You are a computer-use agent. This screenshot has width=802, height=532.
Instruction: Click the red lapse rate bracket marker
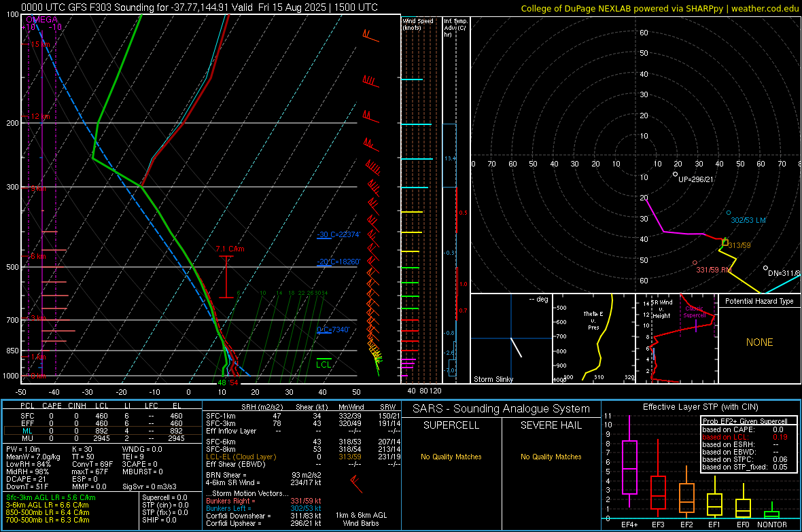pos(226,277)
